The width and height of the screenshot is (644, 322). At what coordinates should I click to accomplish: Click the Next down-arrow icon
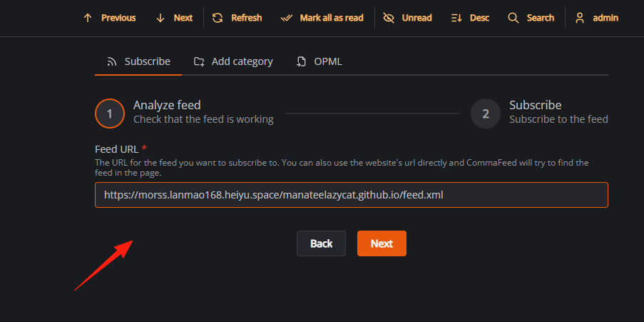click(160, 18)
